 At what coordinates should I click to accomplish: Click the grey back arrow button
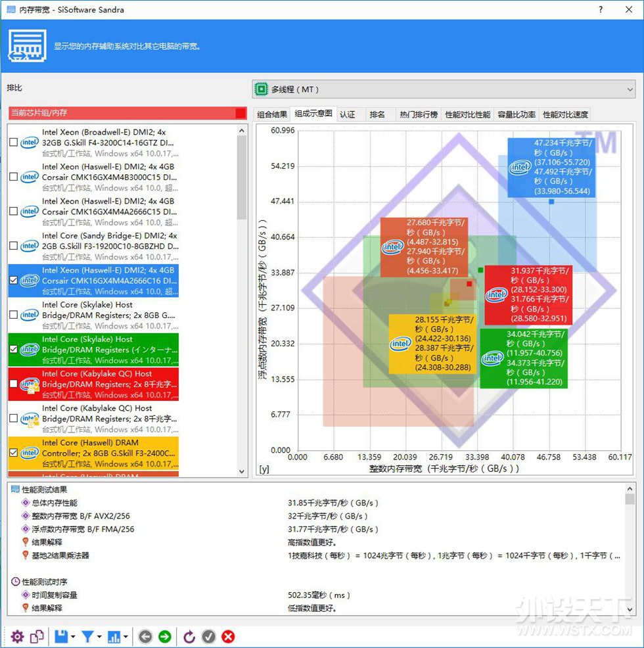tap(145, 636)
